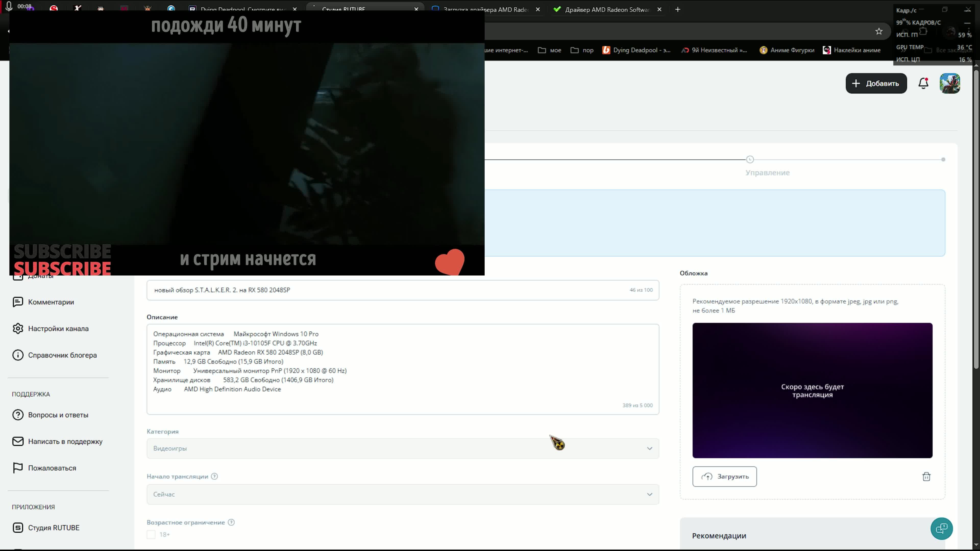The width and height of the screenshot is (980, 551).
Task: Open the Комментарии sidebar section
Action: (x=51, y=302)
